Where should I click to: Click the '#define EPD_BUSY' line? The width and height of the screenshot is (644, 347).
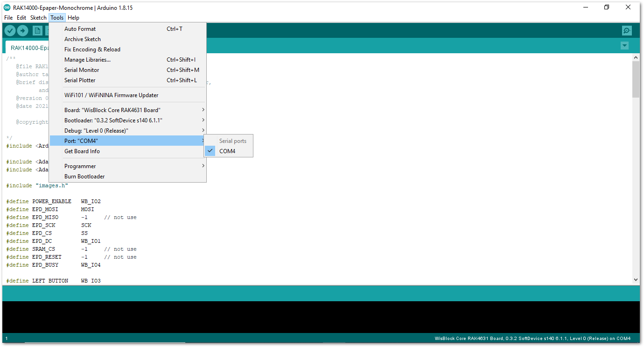[53, 265]
